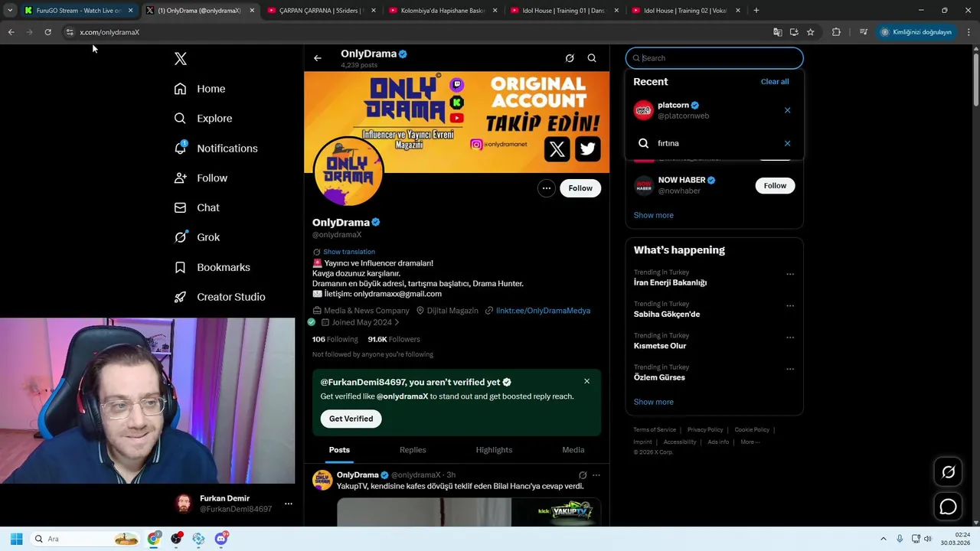Screen dimensions: 980x551
Task: Open Chat via its envelope icon
Action: coord(180,207)
